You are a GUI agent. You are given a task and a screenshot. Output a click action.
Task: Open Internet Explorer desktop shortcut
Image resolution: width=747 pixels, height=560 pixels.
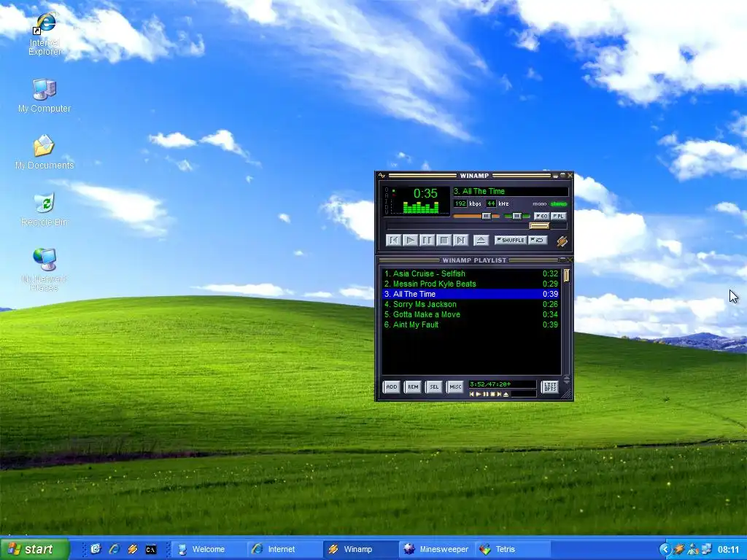44,34
